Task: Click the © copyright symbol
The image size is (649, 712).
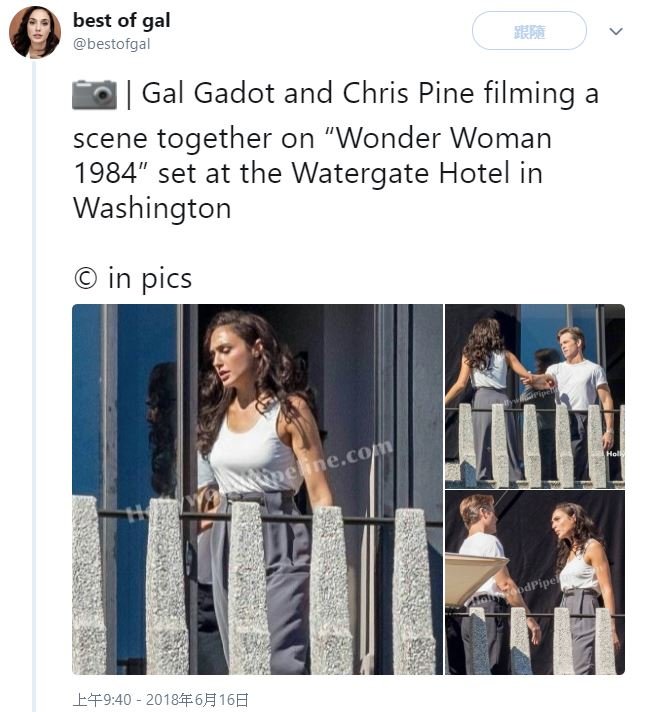Action: (x=85, y=279)
